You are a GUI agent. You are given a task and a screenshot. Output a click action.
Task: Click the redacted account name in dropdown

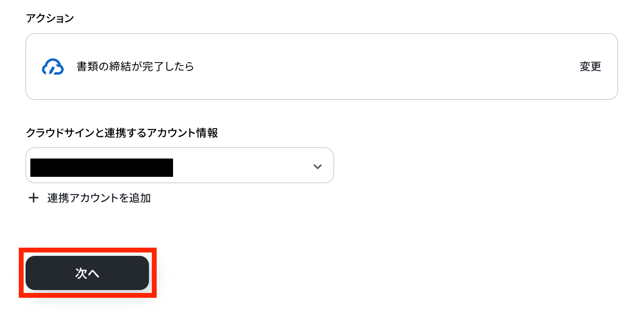101,167
